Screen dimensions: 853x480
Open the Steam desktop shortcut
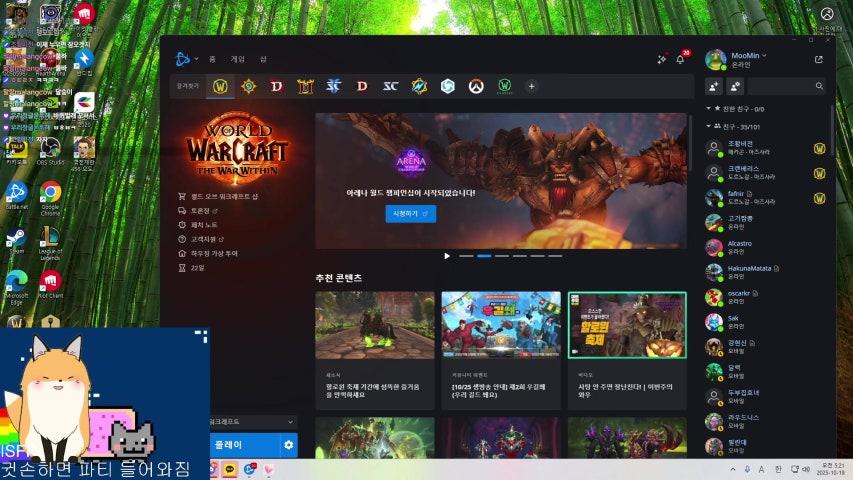pos(16,242)
